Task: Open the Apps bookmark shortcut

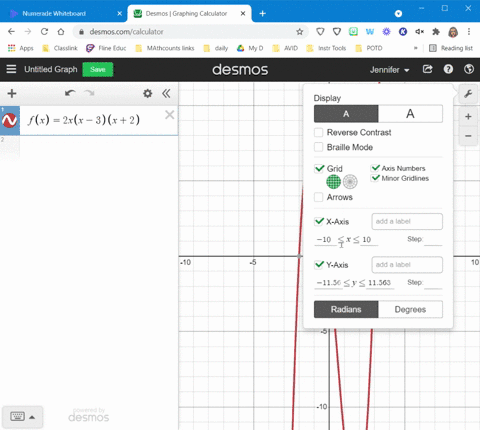Action: [x=21, y=48]
